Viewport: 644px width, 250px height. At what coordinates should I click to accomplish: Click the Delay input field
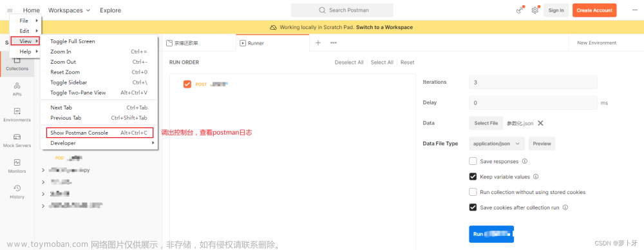533,103
